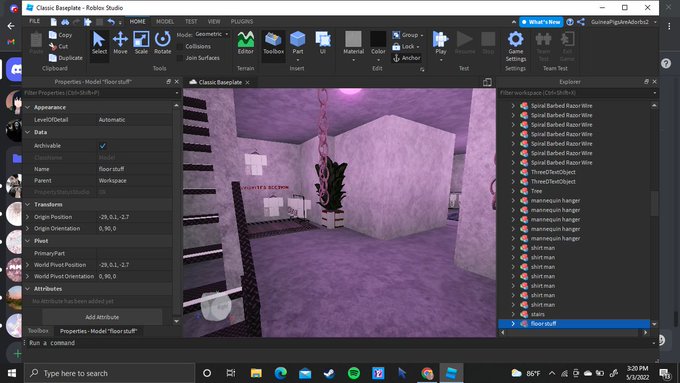The image size is (680, 383).
Task: Open the share icon near What's New
Action: point(581,22)
